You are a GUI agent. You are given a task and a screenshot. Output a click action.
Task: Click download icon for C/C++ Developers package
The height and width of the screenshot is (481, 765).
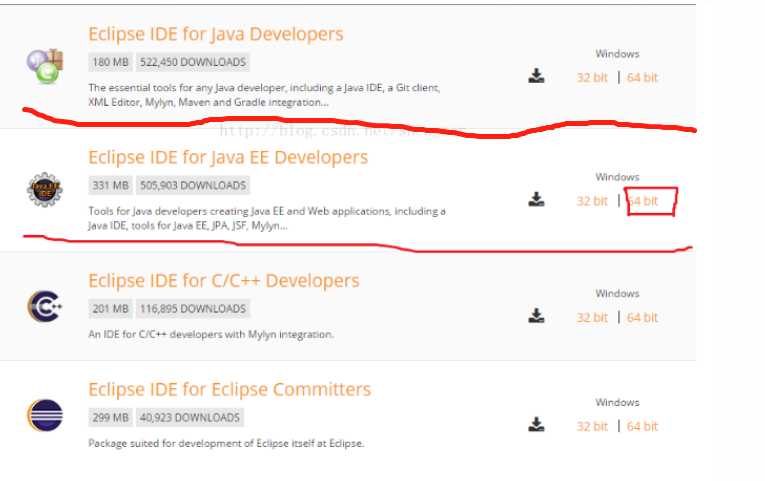[x=536, y=316]
